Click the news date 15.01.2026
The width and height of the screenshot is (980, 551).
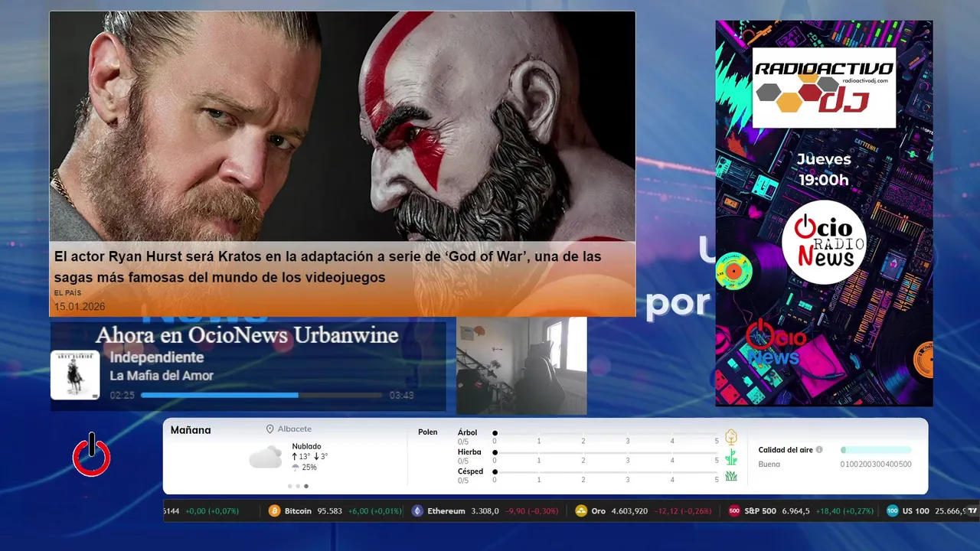point(80,306)
